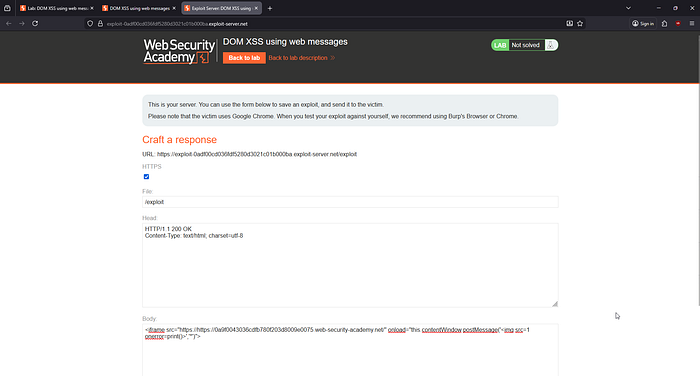The width and height of the screenshot is (700, 376).
Task: Click the address bar URL
Action: (177, 24)
